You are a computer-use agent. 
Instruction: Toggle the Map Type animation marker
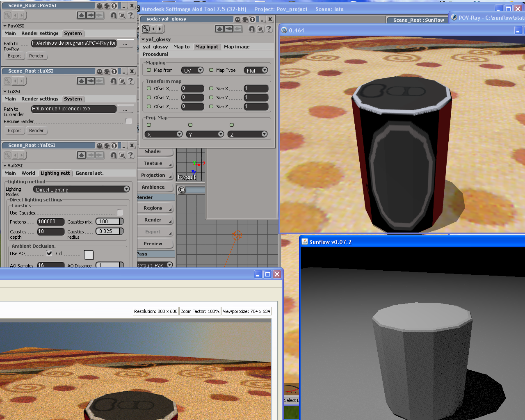point(211,70)
